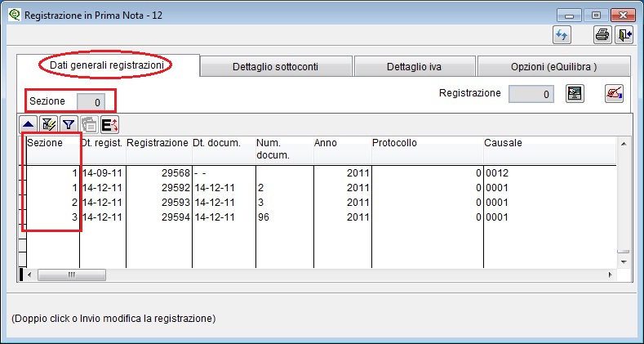Click the Registrazione column header
Image resolution: width=644 pixels, height=344 pixels.
coord(159,150)
